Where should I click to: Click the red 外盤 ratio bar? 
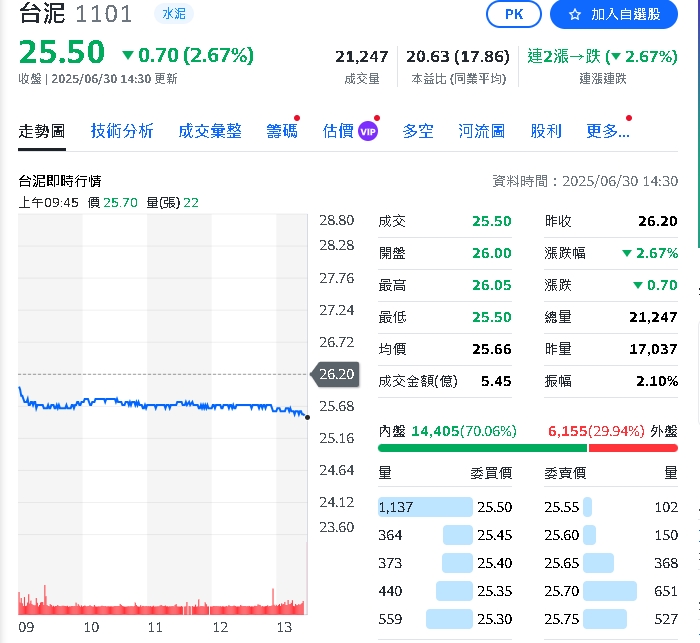633,448
